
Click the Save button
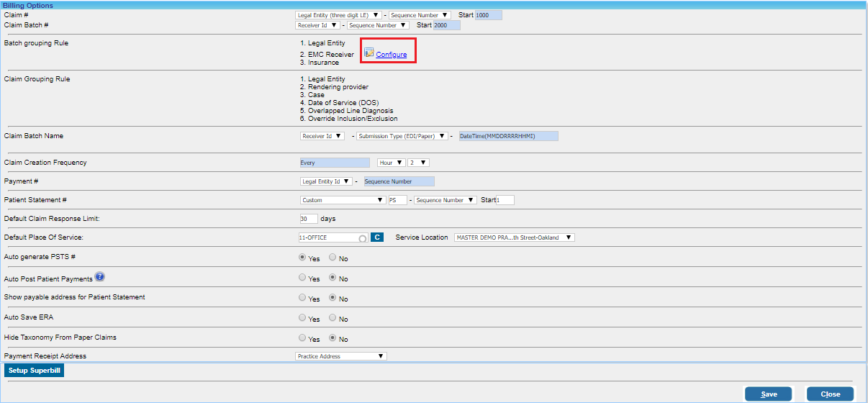coord(768,394)
